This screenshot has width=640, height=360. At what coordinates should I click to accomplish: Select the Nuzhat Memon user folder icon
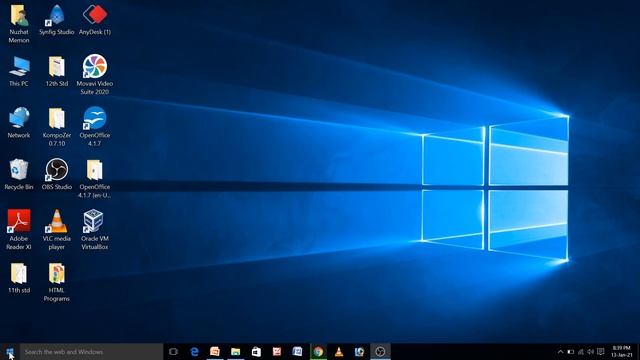coord(19,24)
